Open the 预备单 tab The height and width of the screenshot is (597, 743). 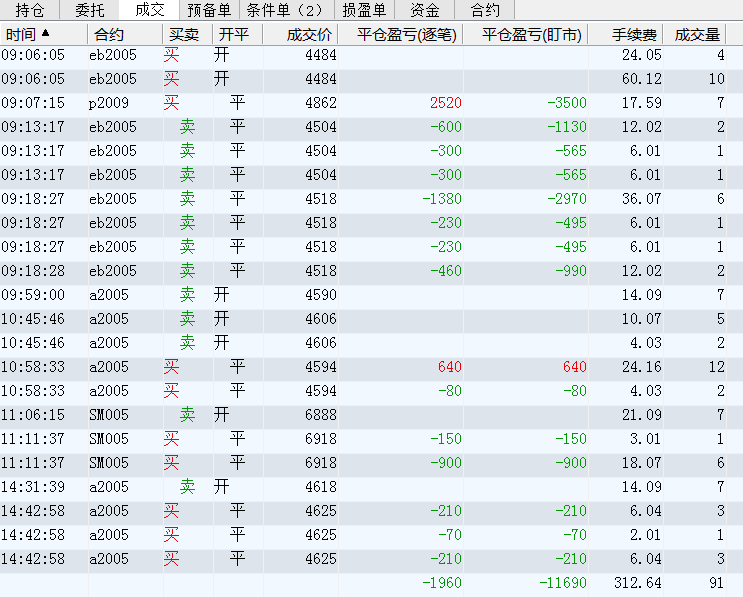[x=208, y=10]
